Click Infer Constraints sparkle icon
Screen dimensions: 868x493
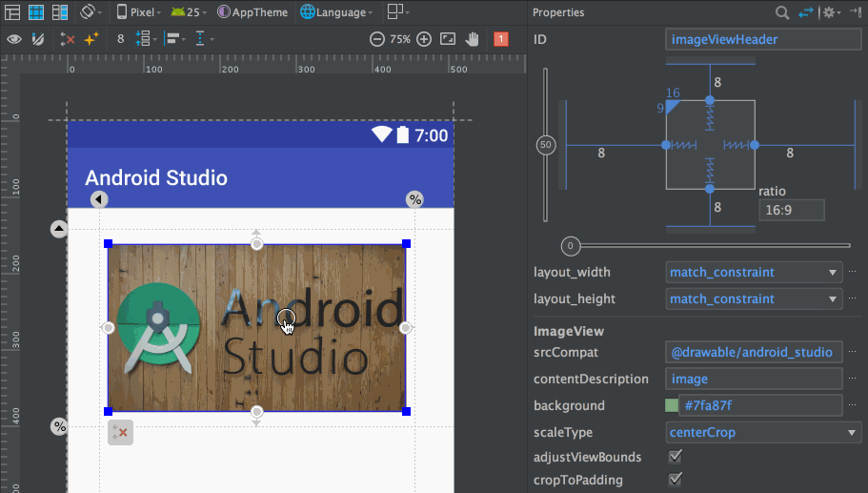91,39
